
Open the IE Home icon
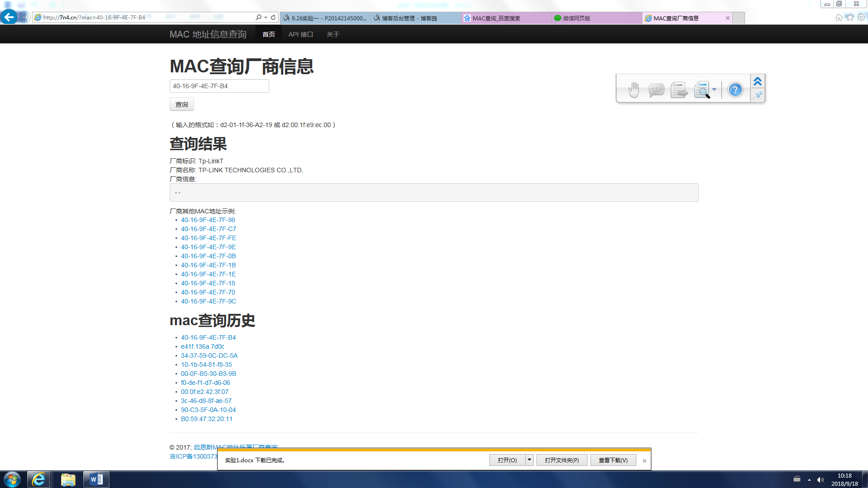[x=839, y=17]
